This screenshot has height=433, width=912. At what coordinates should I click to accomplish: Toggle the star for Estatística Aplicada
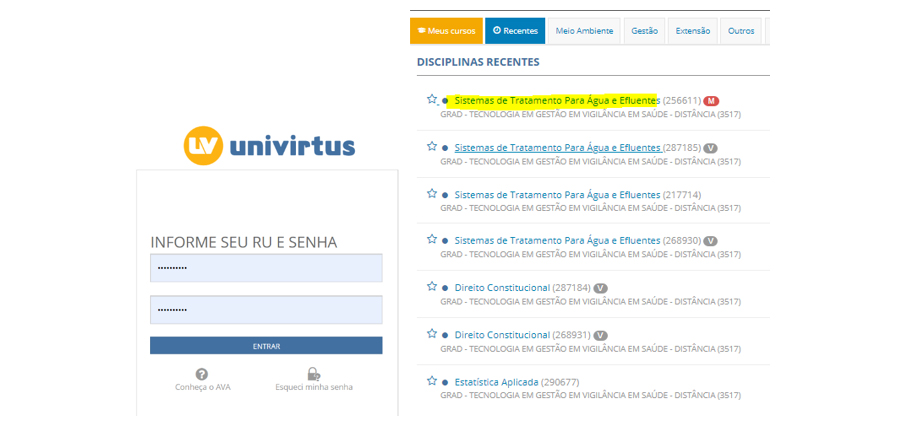(x=432, y=381)
